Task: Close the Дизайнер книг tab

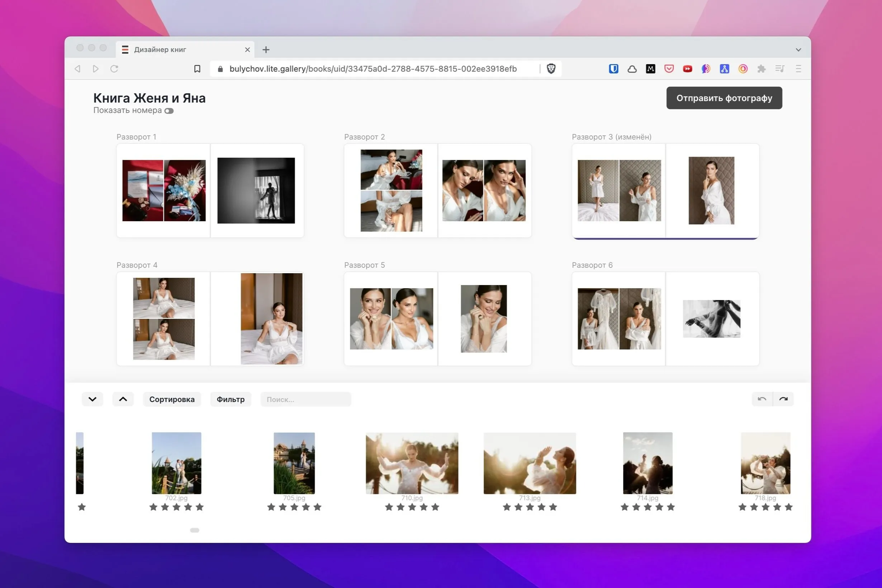Action: pyautogui.click(x=247, y=49)
